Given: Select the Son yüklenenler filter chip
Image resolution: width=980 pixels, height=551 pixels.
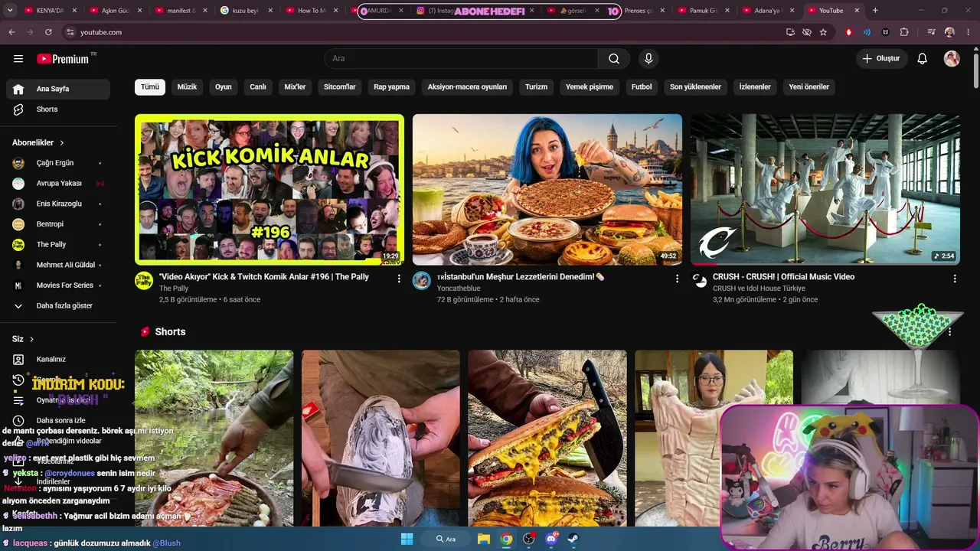Looking at the screenshot, I should click(695, 87).
